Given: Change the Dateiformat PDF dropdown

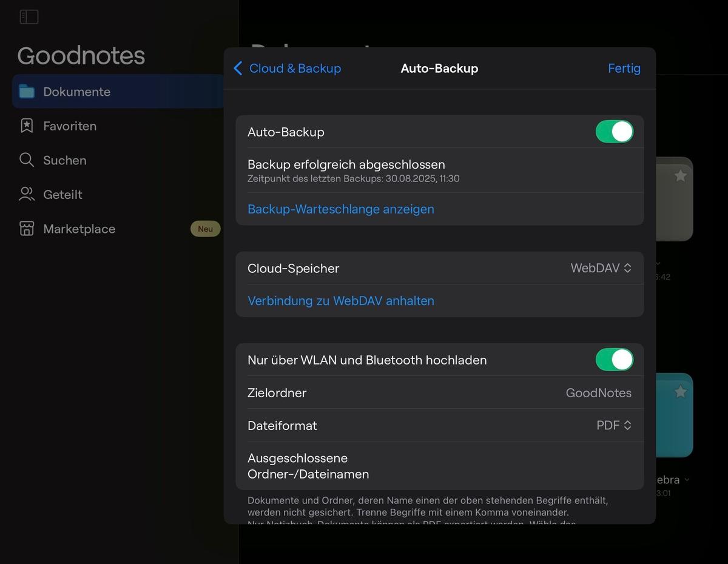Looking at the screenshot, I should click(614, 426).
